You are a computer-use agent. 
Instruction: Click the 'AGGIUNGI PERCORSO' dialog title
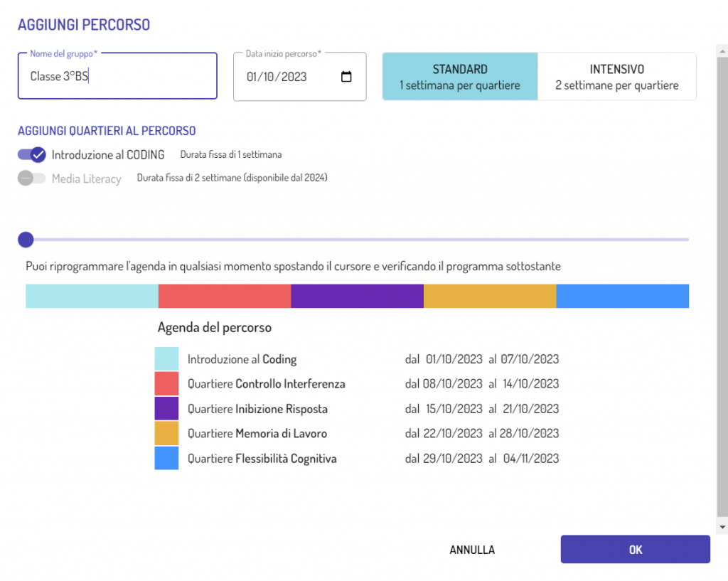84,25
